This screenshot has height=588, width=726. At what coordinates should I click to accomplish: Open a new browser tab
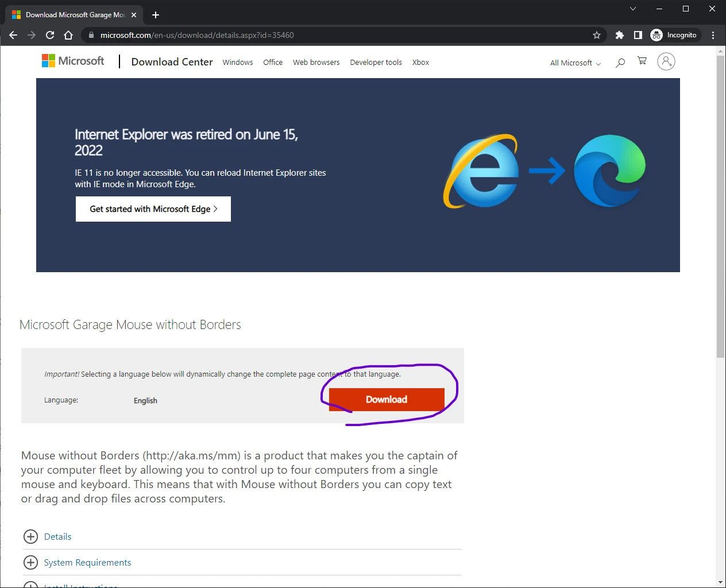coord(156,15)
